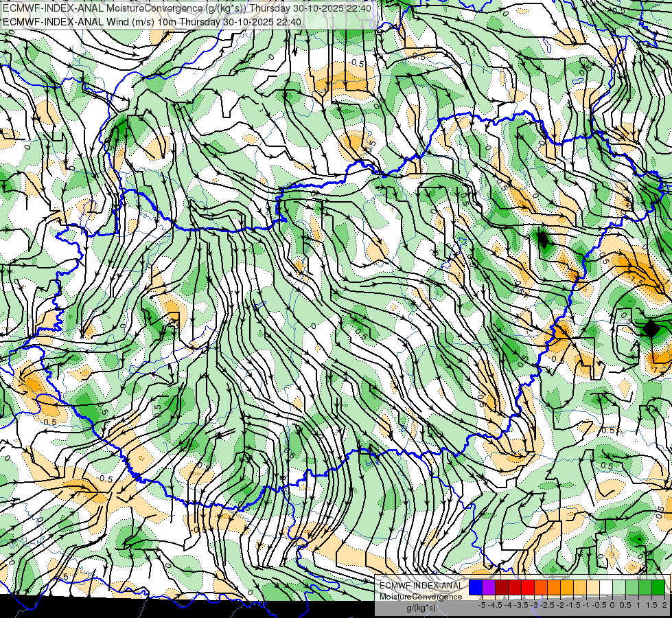This screenshot has height=618, width=672.
Task: Select the white legend swatch
Action: click(x=606, y=588)
